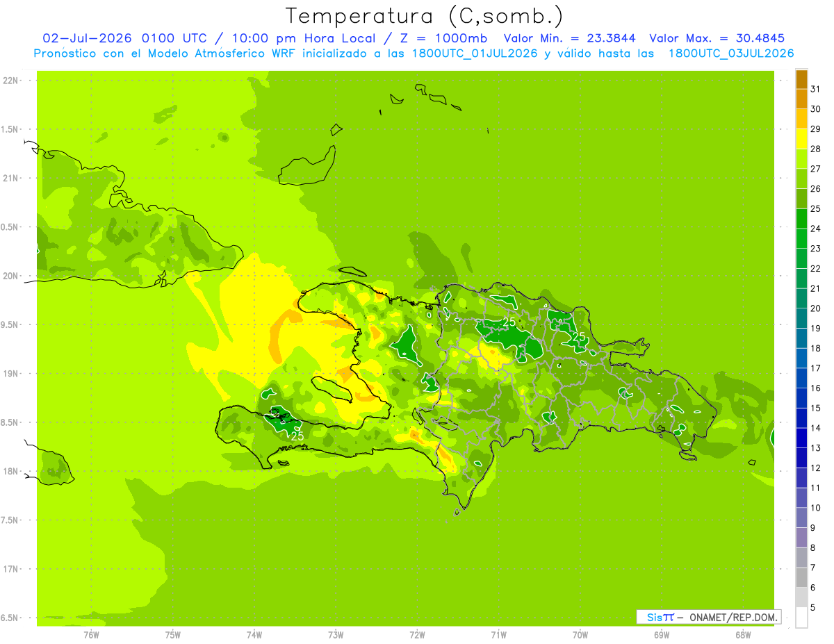Pick the legend swatch between 24 and 25
This screenshot has height=644, width=834.
(x=801, y=218)
